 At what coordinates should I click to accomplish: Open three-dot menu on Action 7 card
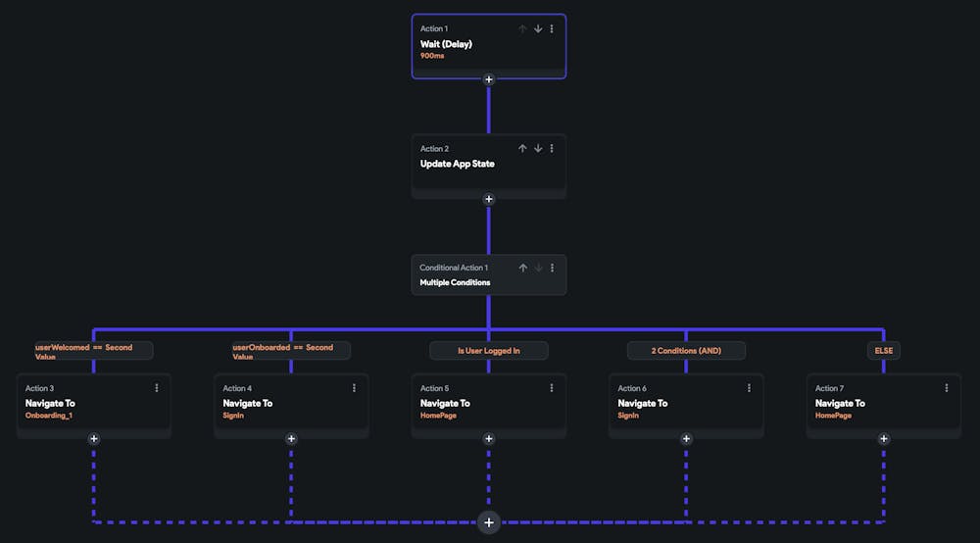(947, 388)
